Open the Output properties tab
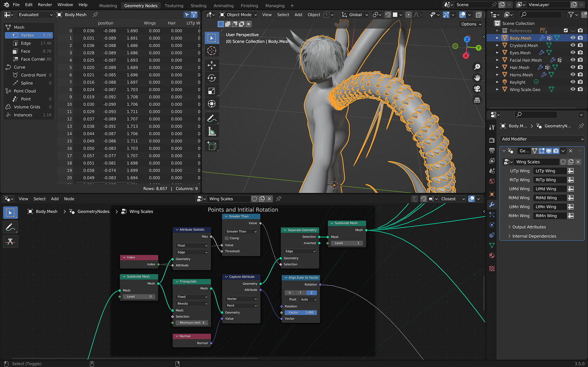 [492, 151]
